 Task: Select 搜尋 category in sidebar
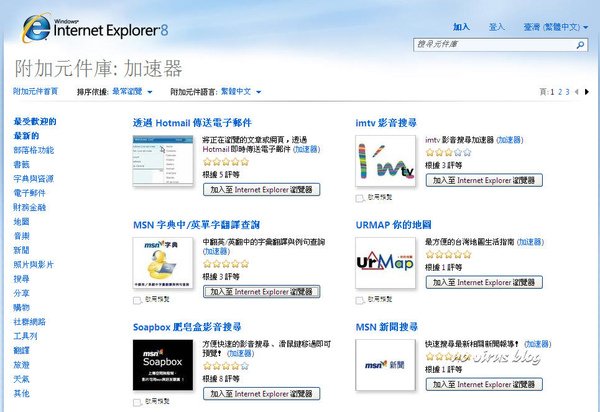pyautogui.click(x=21, y=279)
